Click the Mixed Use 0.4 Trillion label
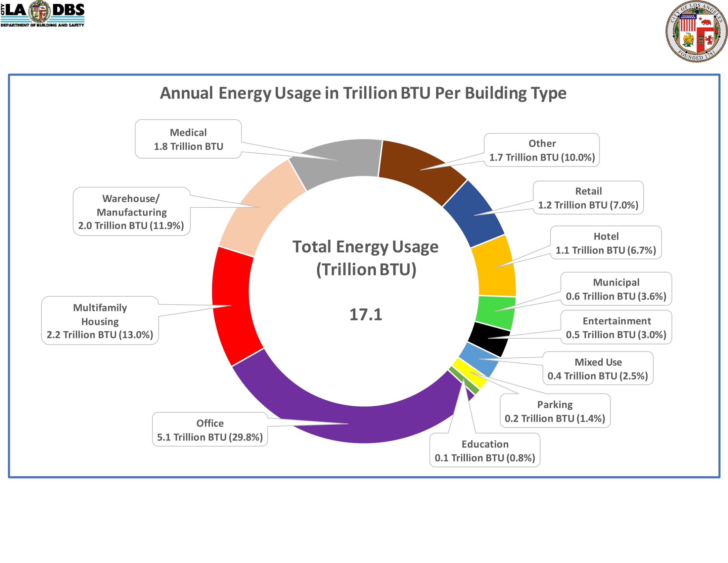Screen dimensions: 728x563 click(x=598, y=369)
